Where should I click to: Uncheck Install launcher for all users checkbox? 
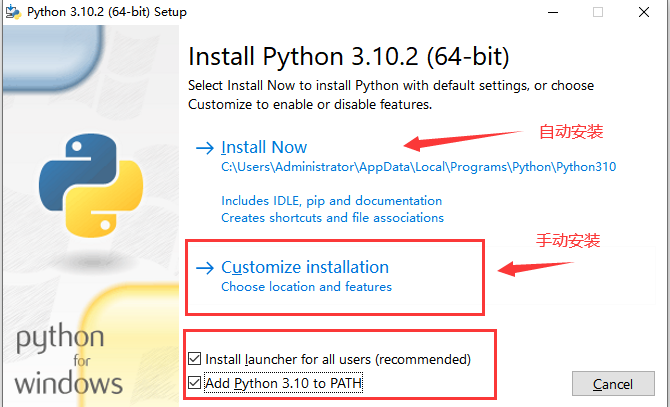tap(194, 359)
